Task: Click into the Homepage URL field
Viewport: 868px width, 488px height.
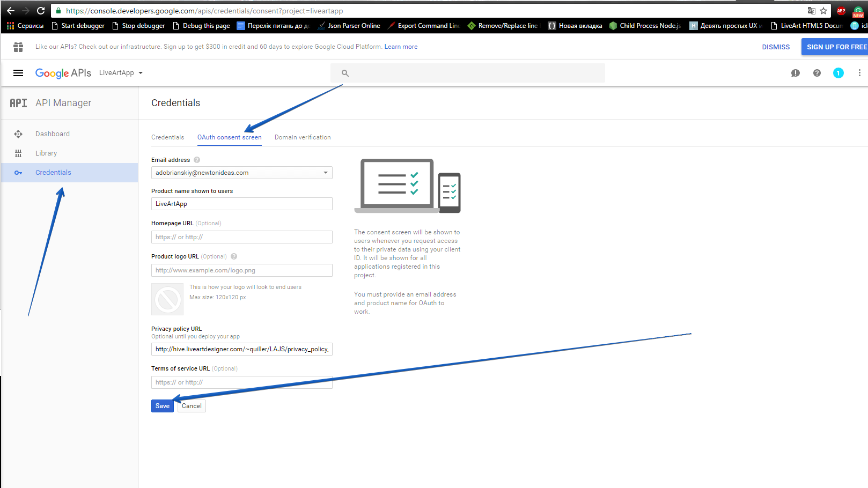Action: coord(242,237)
